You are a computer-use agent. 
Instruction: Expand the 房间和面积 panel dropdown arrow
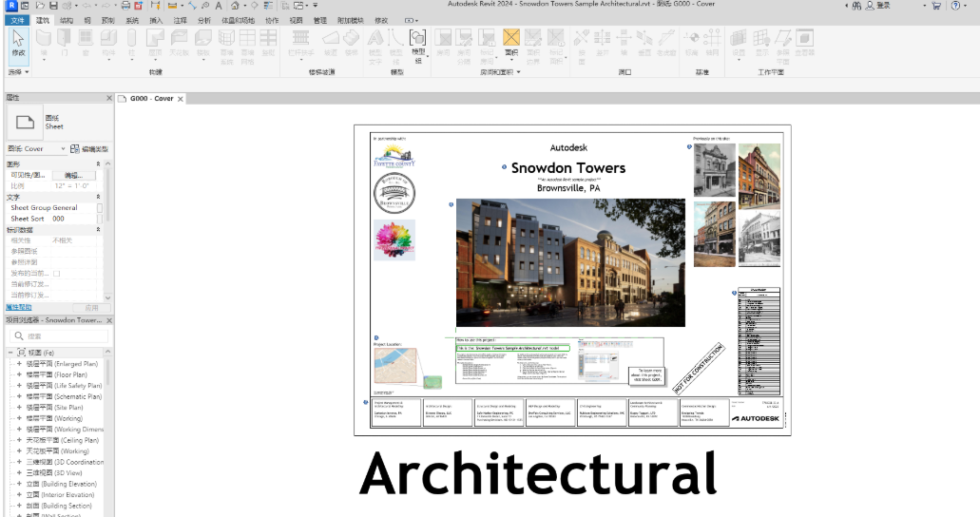point(518,72)
